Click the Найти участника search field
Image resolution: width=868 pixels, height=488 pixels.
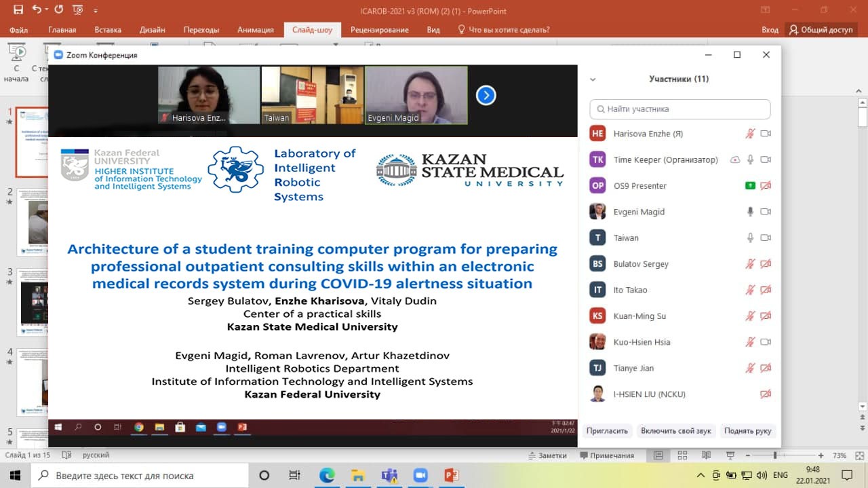click(680, 109)
